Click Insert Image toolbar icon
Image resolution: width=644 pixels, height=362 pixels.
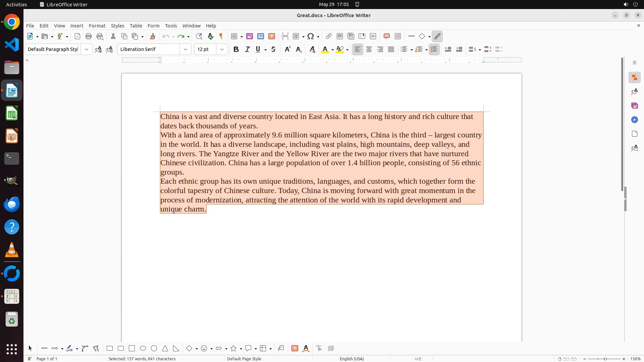250,36
